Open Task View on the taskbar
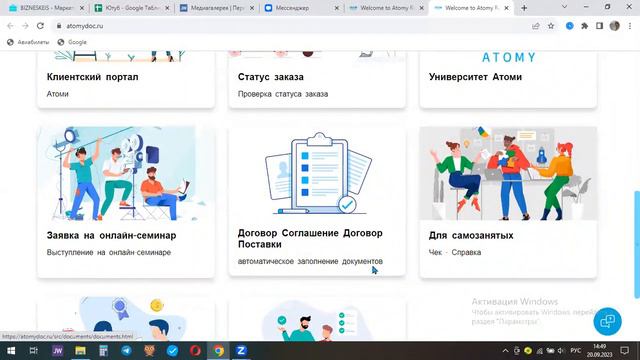 point(34,351)
